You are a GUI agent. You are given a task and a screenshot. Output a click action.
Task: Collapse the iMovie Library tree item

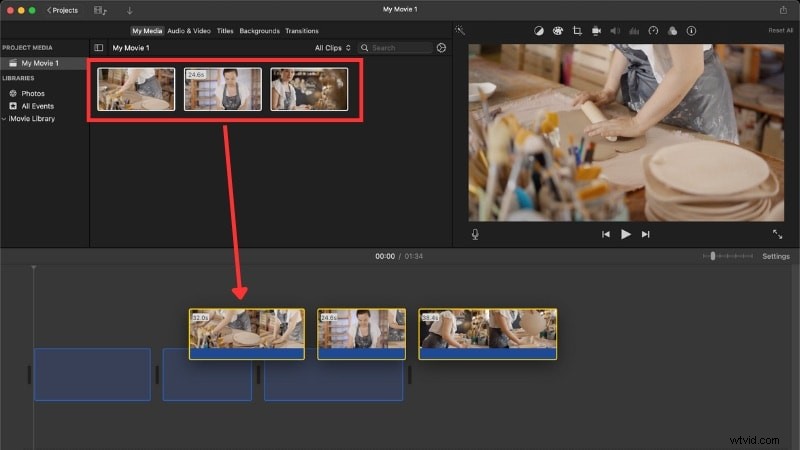4,119
